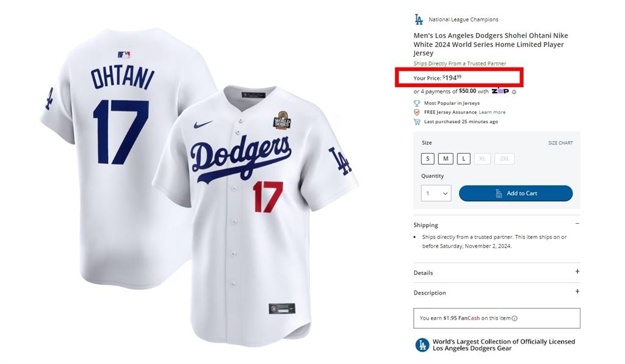Click the LA logo beside National League Champions

(x=419, y=19)
